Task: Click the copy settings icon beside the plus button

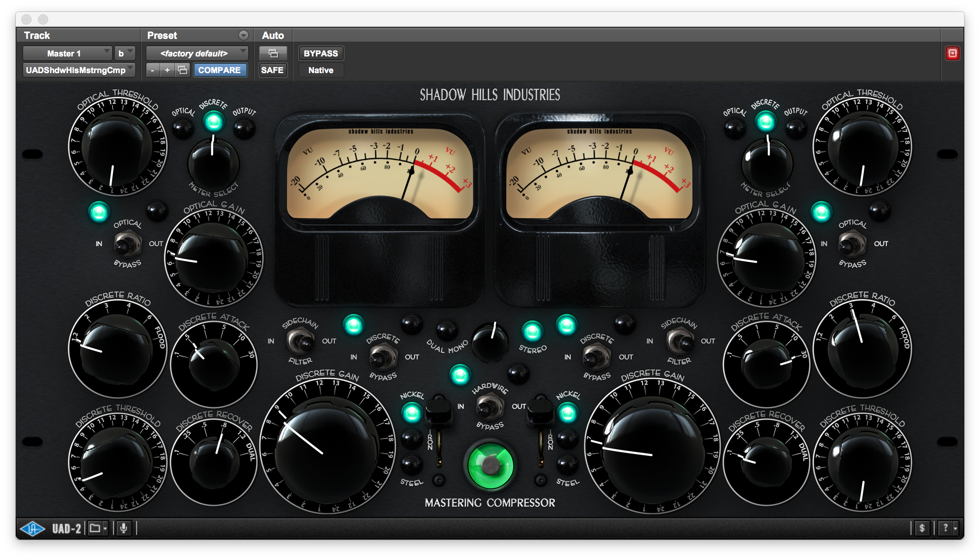Action: 182,70
